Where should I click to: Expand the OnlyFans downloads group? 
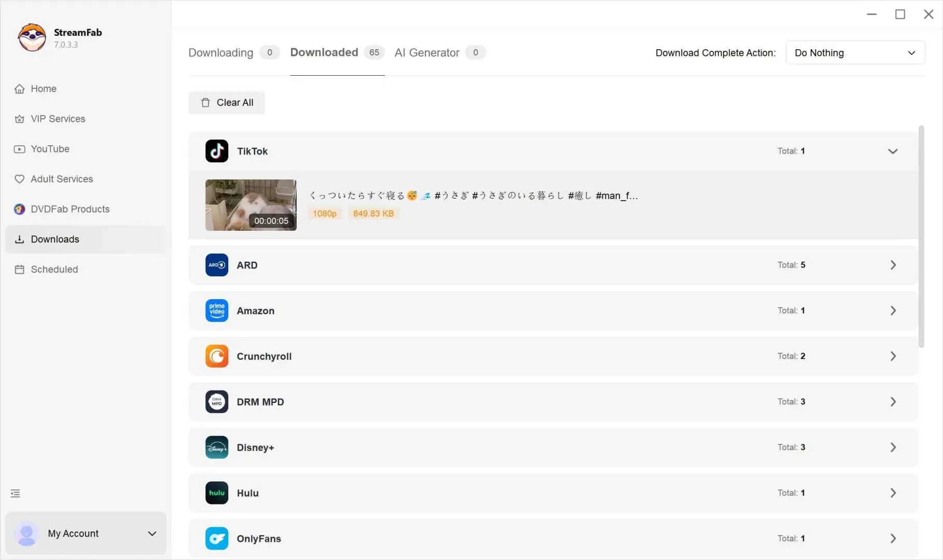(x=893, y=539)
